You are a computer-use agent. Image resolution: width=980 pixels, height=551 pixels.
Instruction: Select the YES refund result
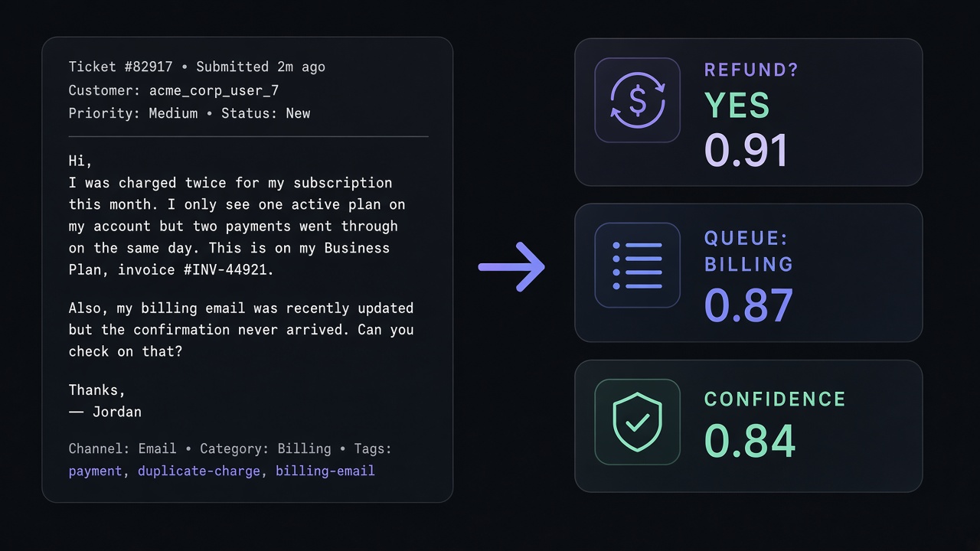pyautogui.click(x=737, y=105)
